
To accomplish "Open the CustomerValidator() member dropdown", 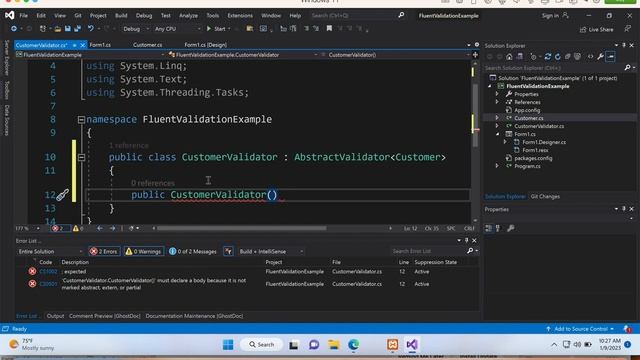I will click(396, 55).
